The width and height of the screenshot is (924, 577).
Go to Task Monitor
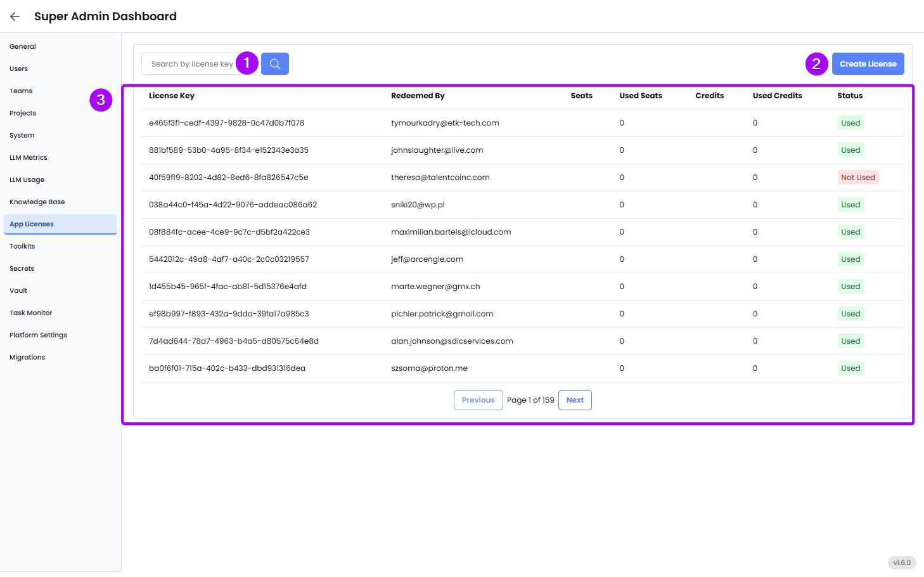tap(30, 313)
